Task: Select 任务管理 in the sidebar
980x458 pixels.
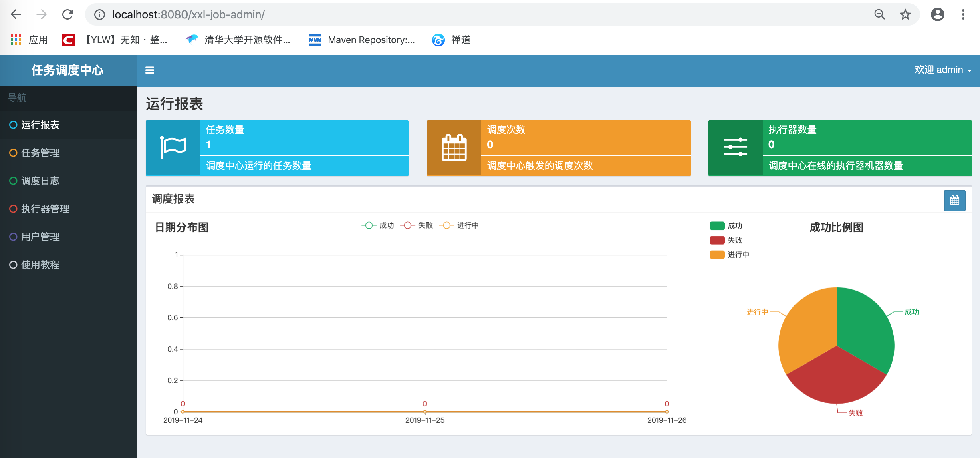Action: (68, 153)
